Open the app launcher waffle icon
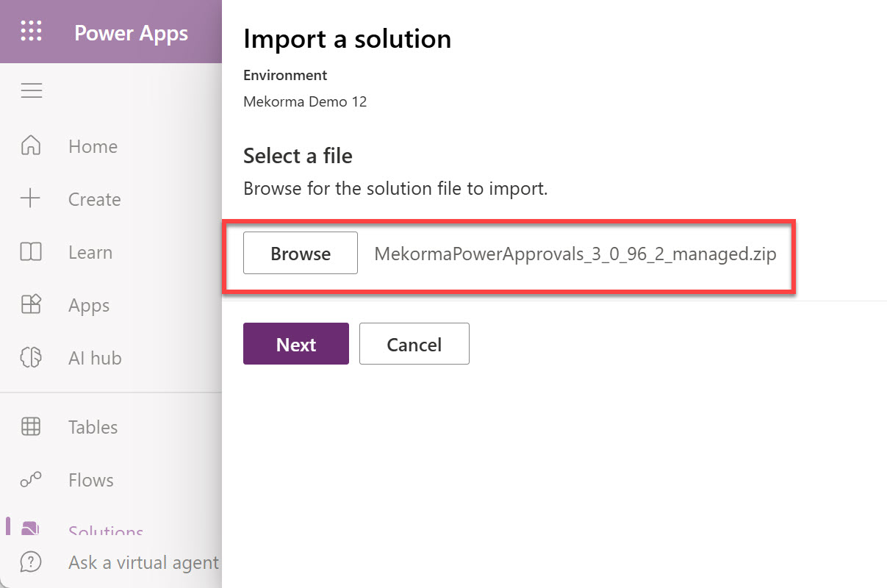The width and height of the screenshot is (887, 588). [x=31, y=32]
